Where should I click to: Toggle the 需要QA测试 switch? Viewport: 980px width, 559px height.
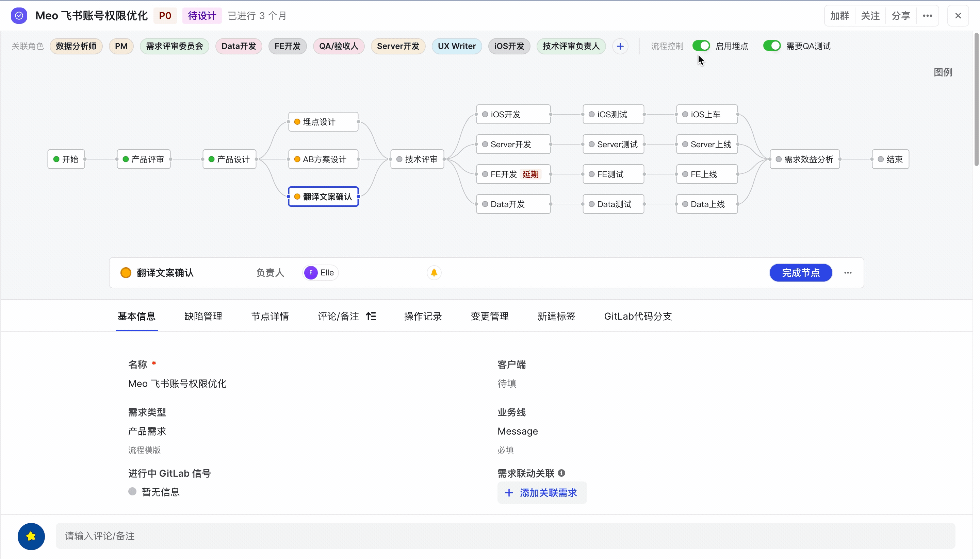pos(772,46)
